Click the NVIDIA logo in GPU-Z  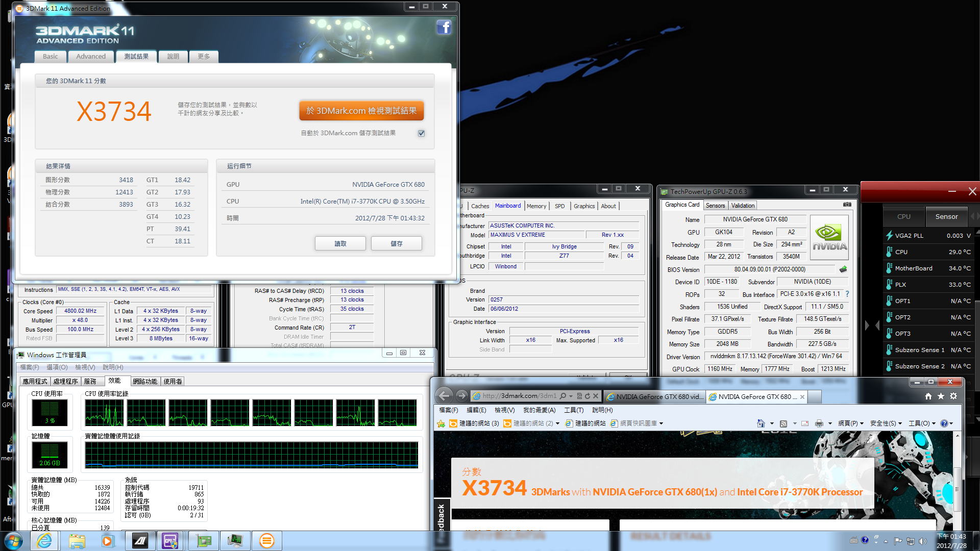click(x=829, y=238)
